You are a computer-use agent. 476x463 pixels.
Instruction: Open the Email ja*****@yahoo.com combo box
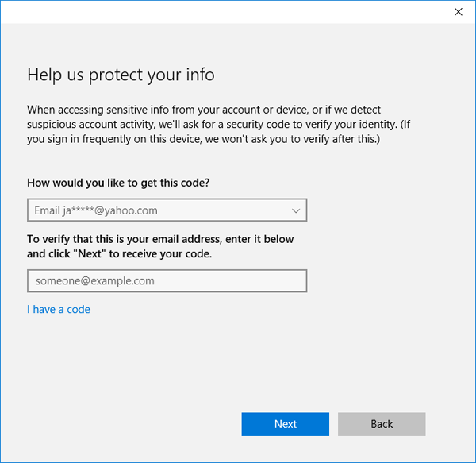pyautogui.click(x=167, y=210)
